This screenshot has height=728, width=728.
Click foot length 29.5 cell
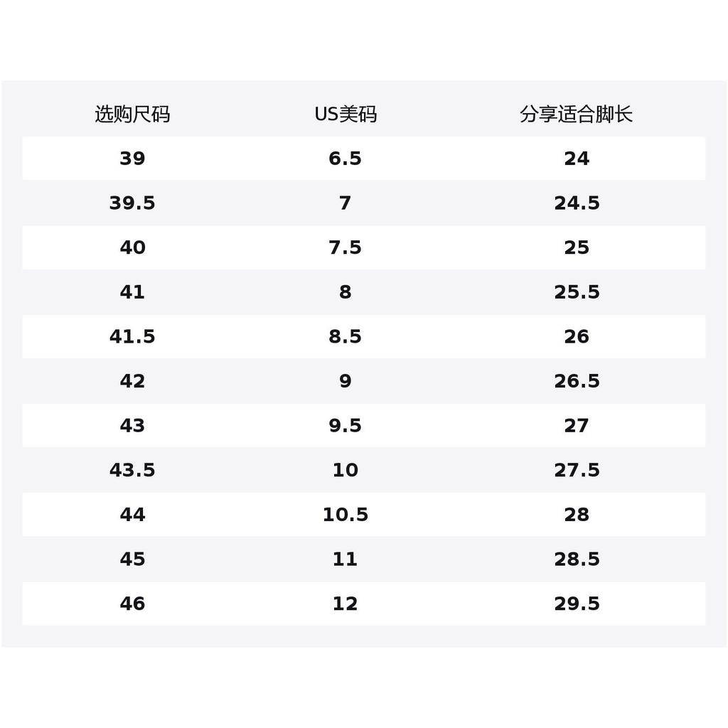577,604
